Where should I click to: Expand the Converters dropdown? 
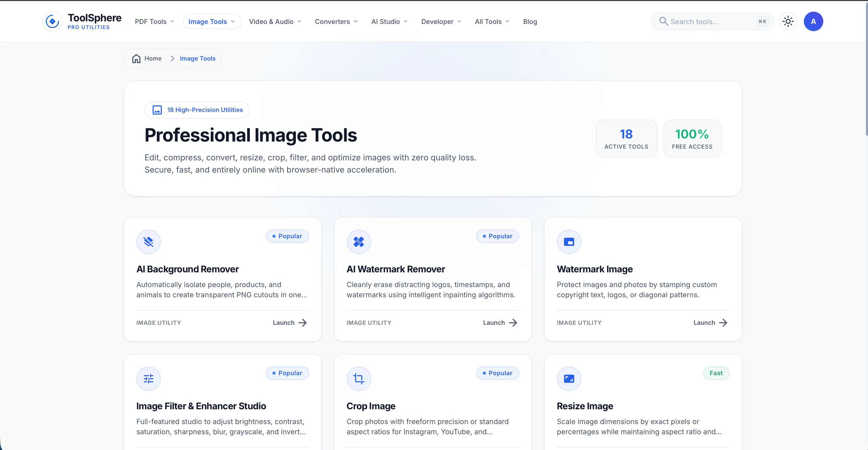pos(336,22)
